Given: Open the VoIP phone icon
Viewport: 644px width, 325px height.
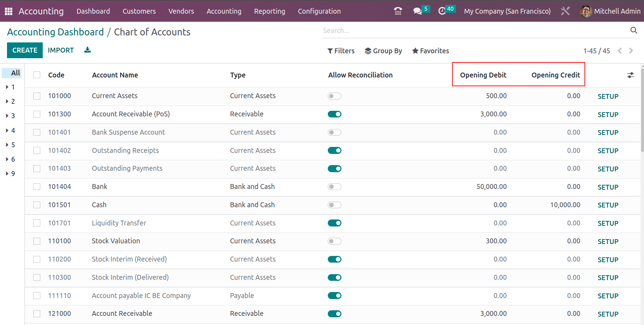Looking at the screenshot, I should pos(398,11).
